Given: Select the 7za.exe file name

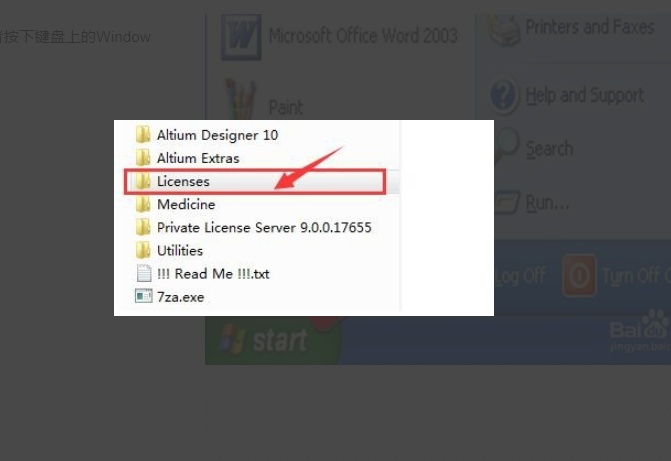Looking at the screenshot, I should pos(181,297).
